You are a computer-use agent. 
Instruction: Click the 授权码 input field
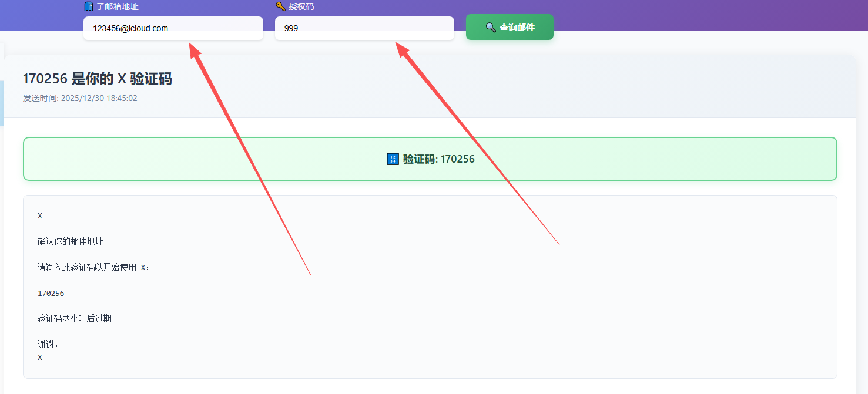click(364, 28)
